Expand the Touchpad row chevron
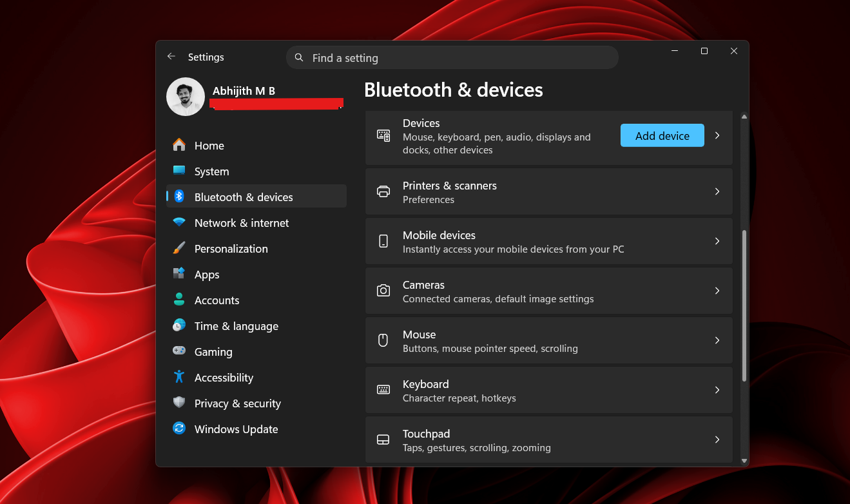Viewport: 850px width, 504px height. pos(717,440)
